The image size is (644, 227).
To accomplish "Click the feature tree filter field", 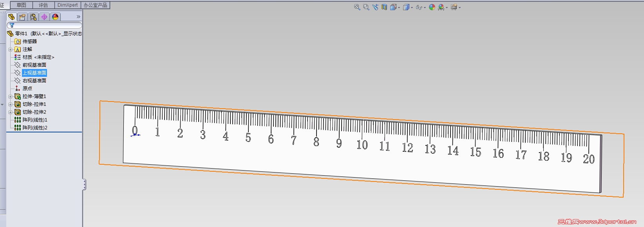I will [x=44, y=25].
